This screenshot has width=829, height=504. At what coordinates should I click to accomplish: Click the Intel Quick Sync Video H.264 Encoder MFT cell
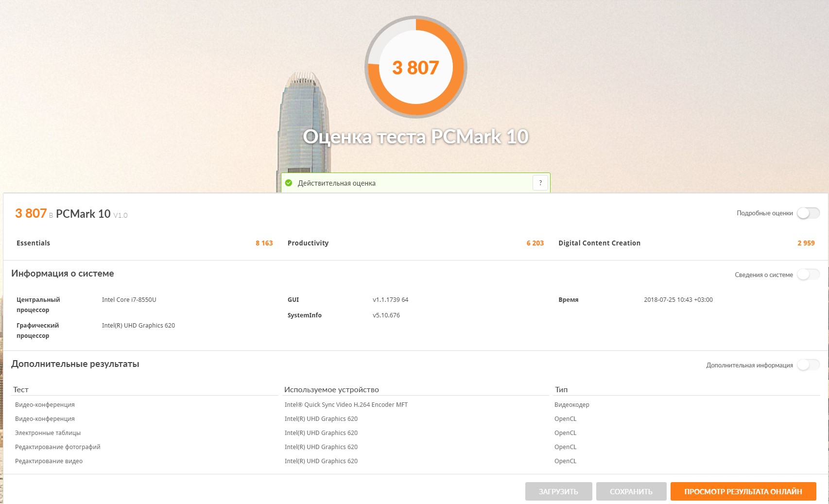point(345,405)
